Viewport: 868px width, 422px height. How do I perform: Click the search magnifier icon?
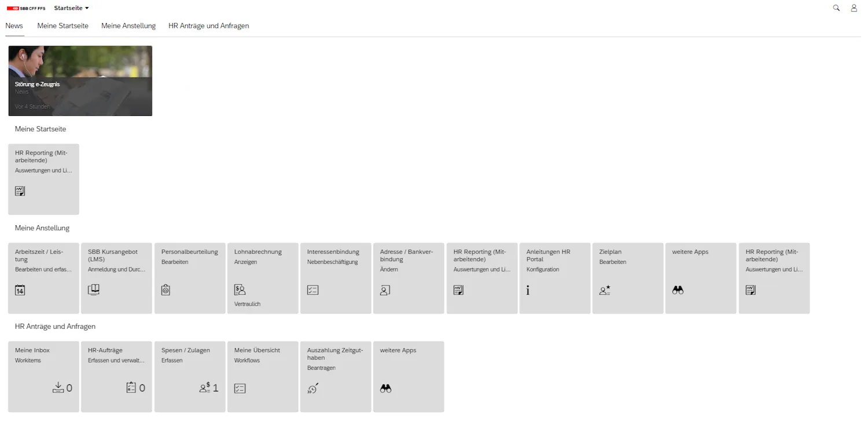point(836,8)
